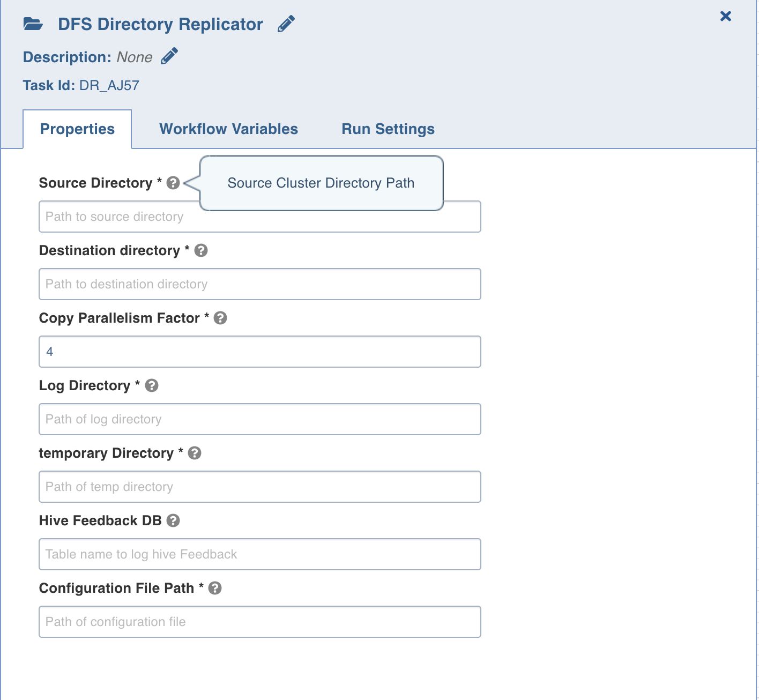This screenshot has height=700, width=759.
Task: Show help for Hive Feedback DB
Action: tap(173, 521)
